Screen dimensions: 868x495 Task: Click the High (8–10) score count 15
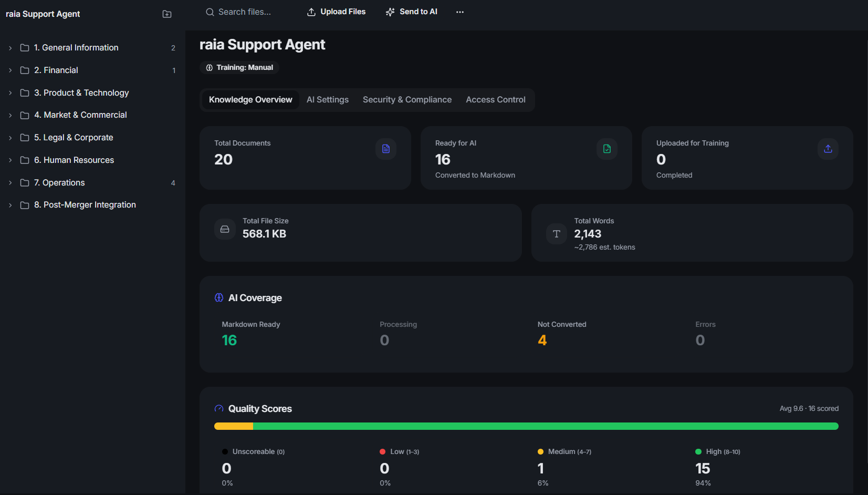[x=703, y=469]
